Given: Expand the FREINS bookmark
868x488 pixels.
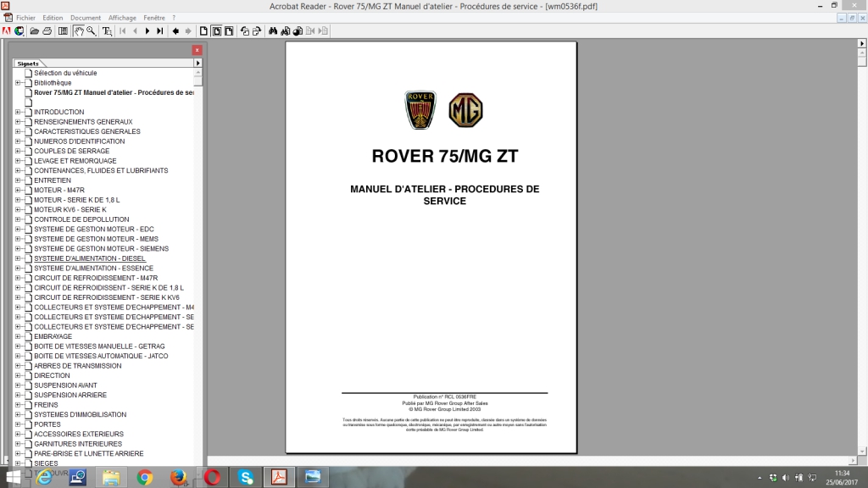Looking at the screenshot, I should [x=18, y=404].
